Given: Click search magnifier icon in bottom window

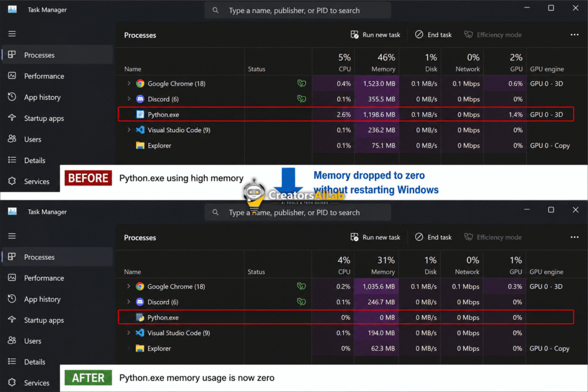Looking at the screenshot, I should point(215,212).
